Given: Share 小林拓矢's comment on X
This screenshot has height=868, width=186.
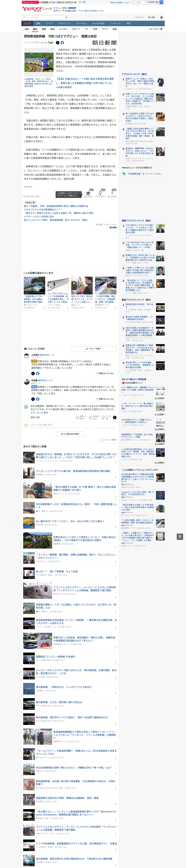Looking at the screenshot, I should click(33, 373).
